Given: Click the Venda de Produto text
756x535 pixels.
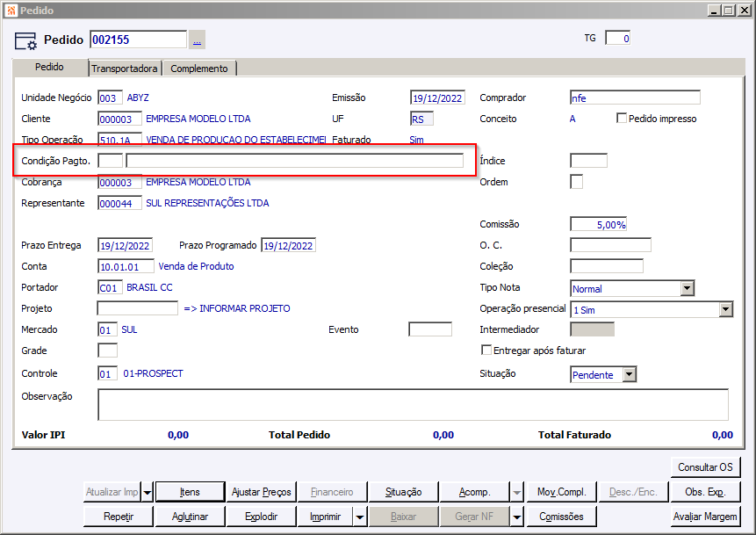Looking at the screenshot, I should [x=196, y=266].
